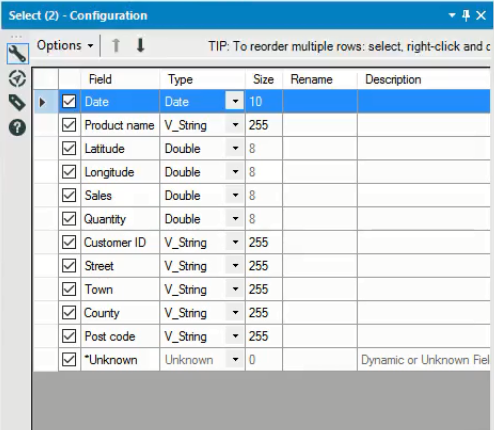494x430 pixels.
Task: Uncheck the Customer ID checkbox
Action: 69,242
